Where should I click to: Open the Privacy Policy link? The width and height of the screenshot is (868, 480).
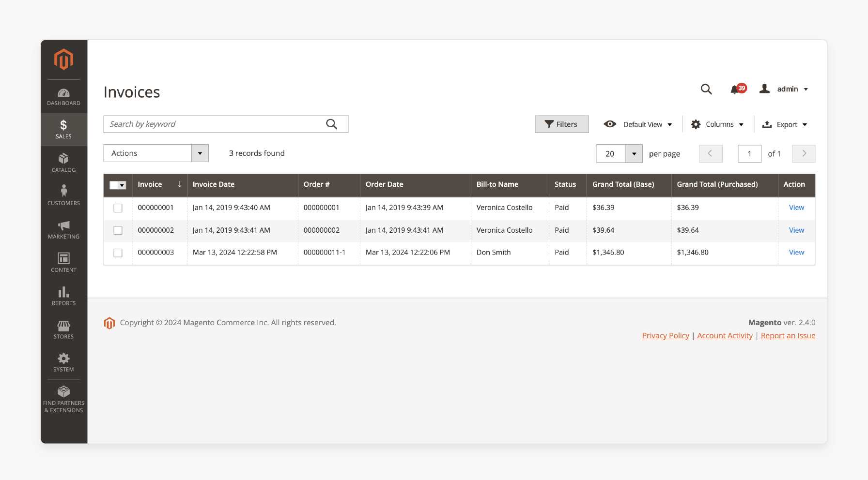666,336
